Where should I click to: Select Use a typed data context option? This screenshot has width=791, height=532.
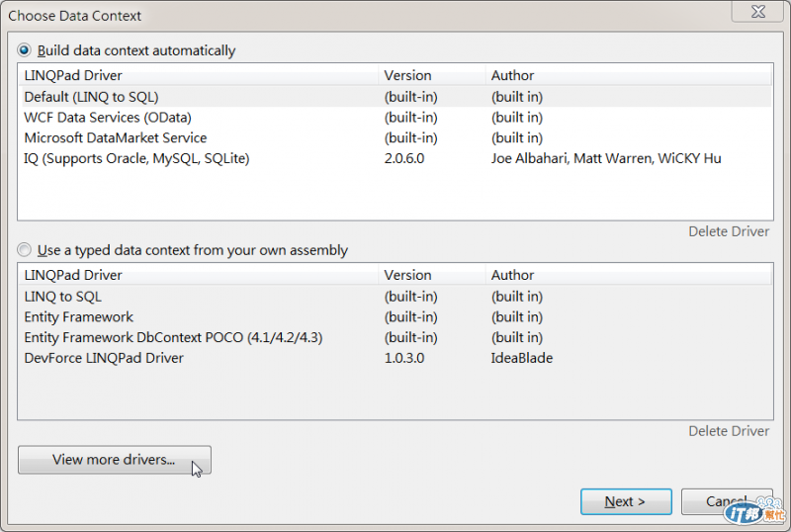point(25,250)
